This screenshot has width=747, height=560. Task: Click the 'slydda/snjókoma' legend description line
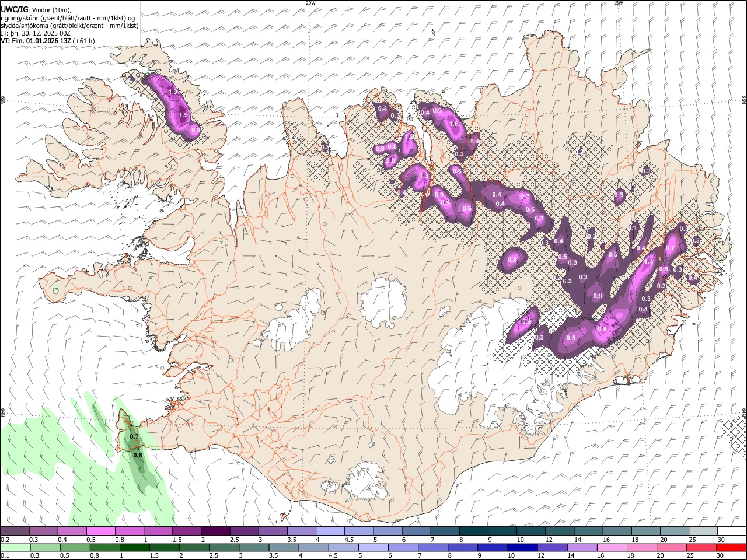[x=69, y=26]
